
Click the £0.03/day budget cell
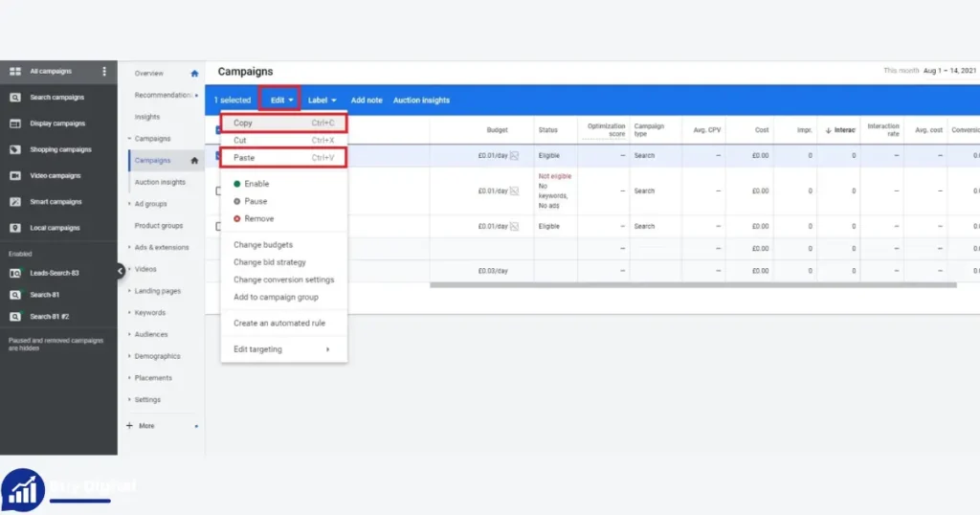pos(493,271)
